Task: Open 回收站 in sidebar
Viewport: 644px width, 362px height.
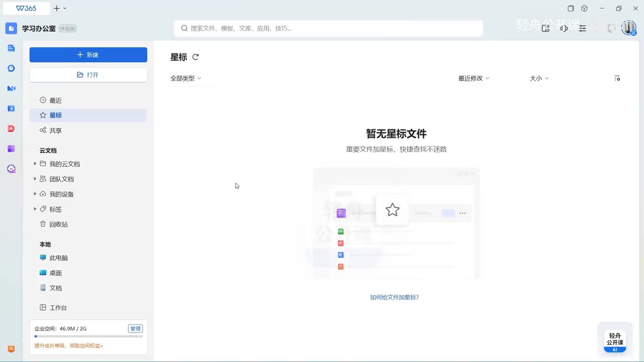Action: point(88,224)
